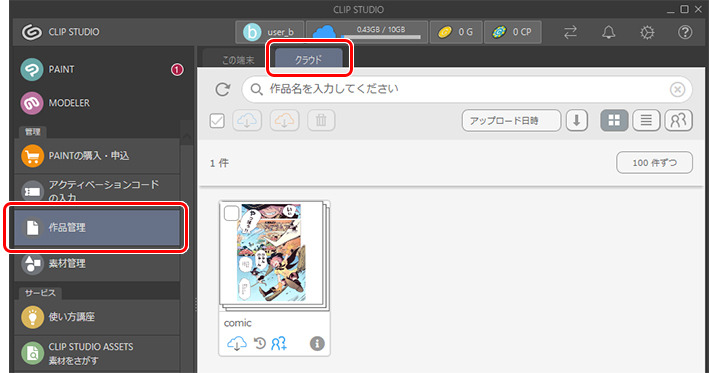The width and height of the screenshot is (709, 373).
Task: Click the refresh list icon
Action: [x=222, y=89]
